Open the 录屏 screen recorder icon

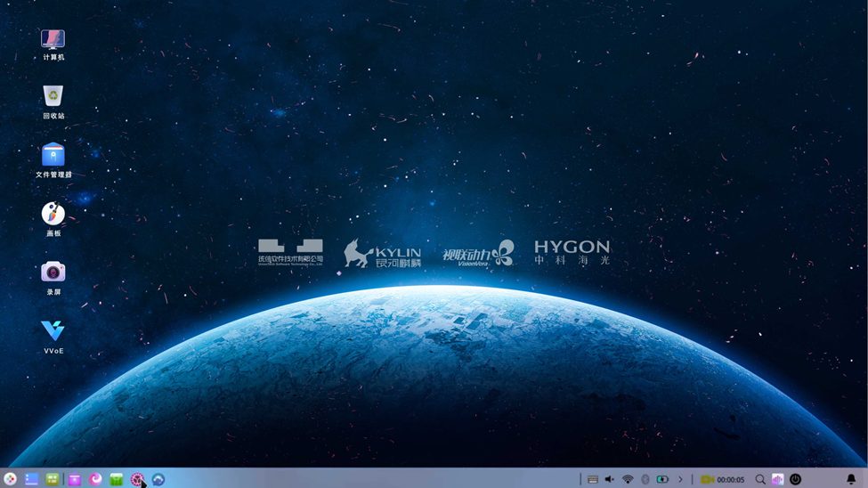click(x=53, y=272)
